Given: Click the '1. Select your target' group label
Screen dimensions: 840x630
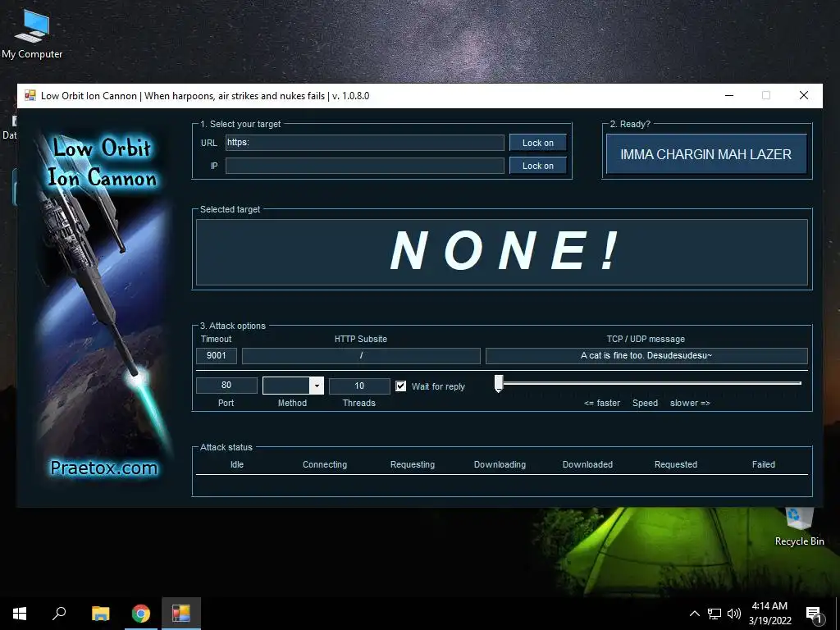Looking at the screenshot, I should pyautogui.click(x=240, y=124).
